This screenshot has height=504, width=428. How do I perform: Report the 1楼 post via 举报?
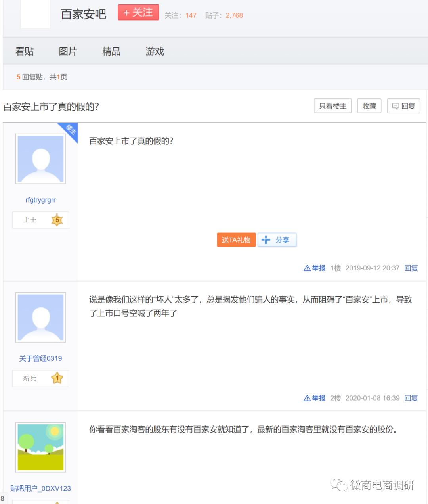point(315,268)
